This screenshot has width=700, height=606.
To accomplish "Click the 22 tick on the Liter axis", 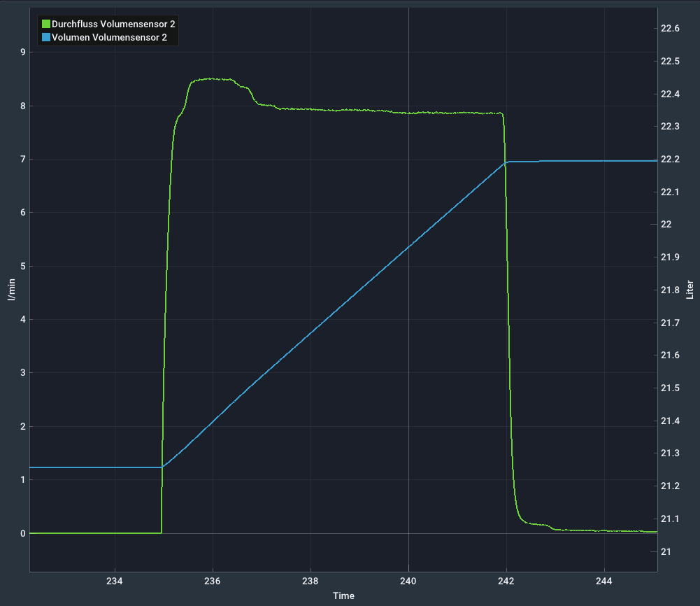I will tap(666, 225).
